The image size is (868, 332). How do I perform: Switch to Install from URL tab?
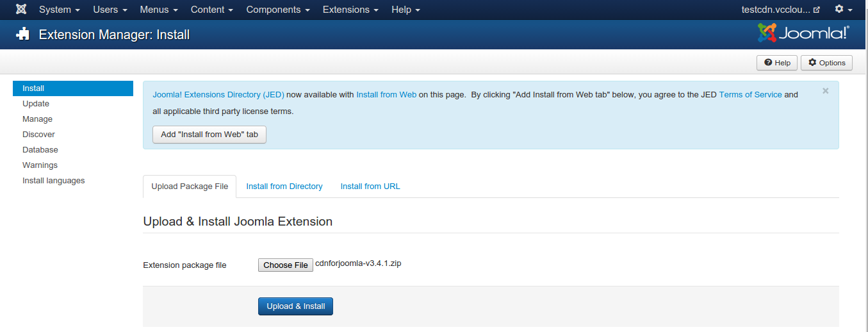370,187
